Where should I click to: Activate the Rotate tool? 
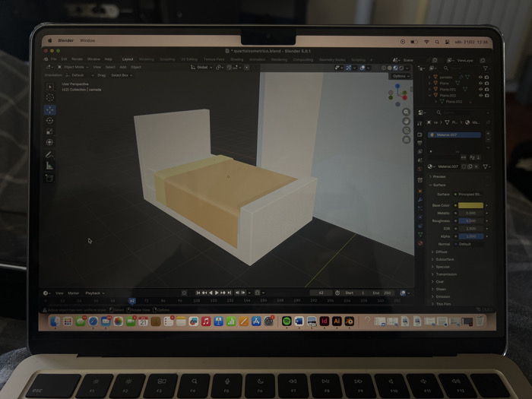click(50, 121)
